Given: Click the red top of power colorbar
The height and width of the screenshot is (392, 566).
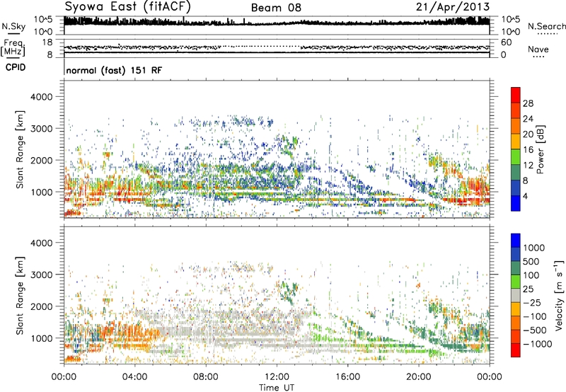Looking at the screenshot, I should [516, 95].
